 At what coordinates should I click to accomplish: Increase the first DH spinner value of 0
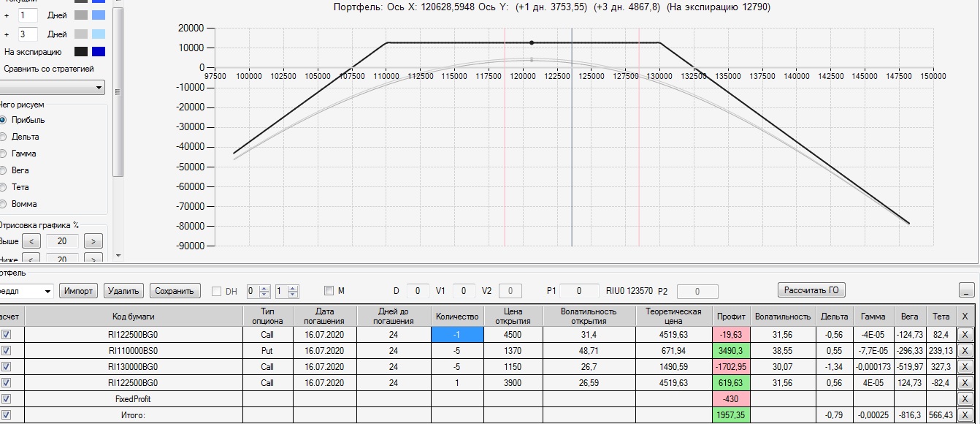[264, 287]
